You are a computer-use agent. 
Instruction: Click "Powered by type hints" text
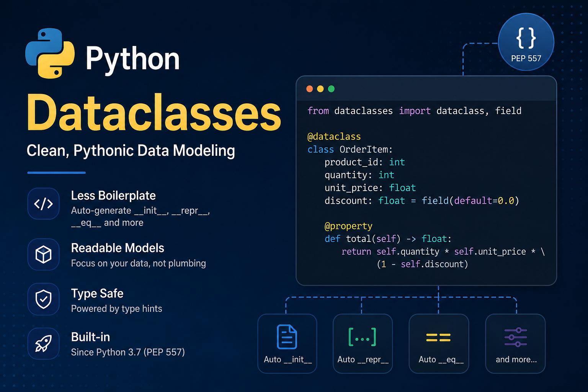pyautogui.click(x=116, y=309)
